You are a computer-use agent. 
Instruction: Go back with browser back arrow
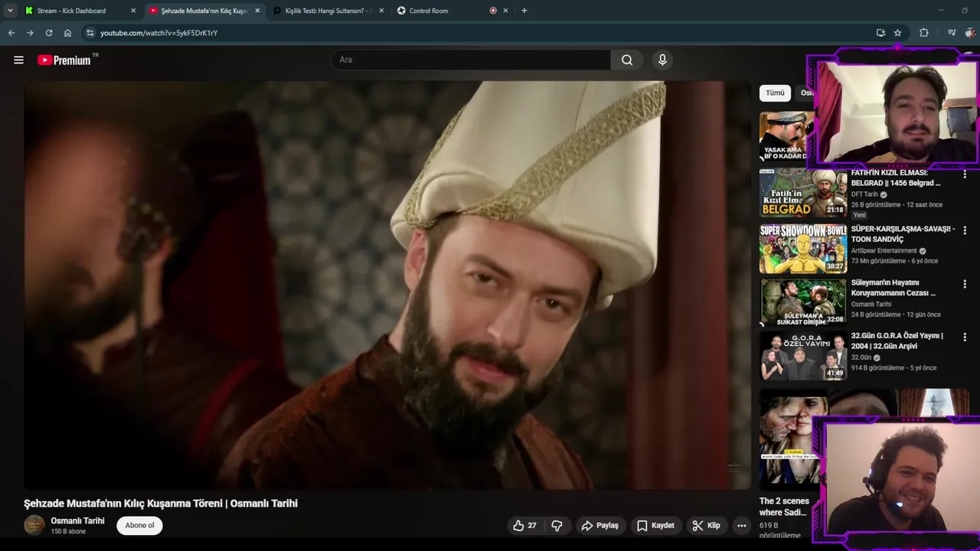click(x=11, y=33)
